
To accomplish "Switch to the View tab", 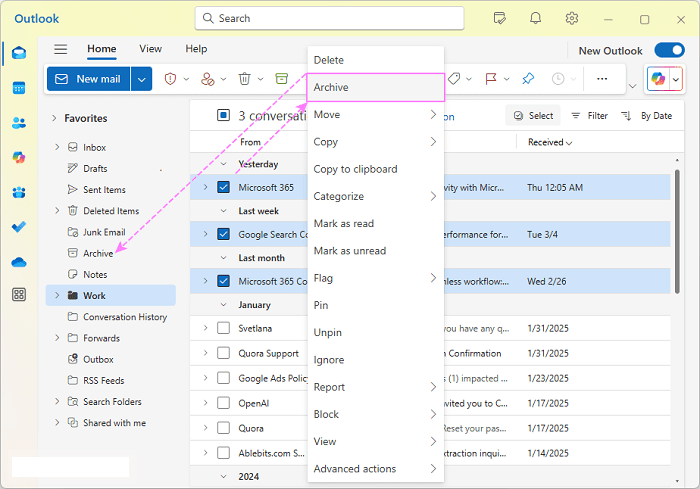I will [150, 49].
